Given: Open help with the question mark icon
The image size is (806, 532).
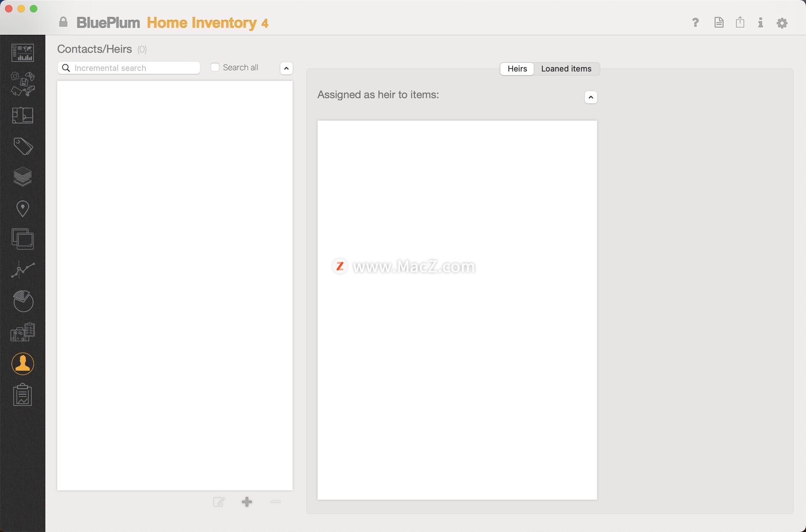Looking at the screenshot, I should [696, 22].
